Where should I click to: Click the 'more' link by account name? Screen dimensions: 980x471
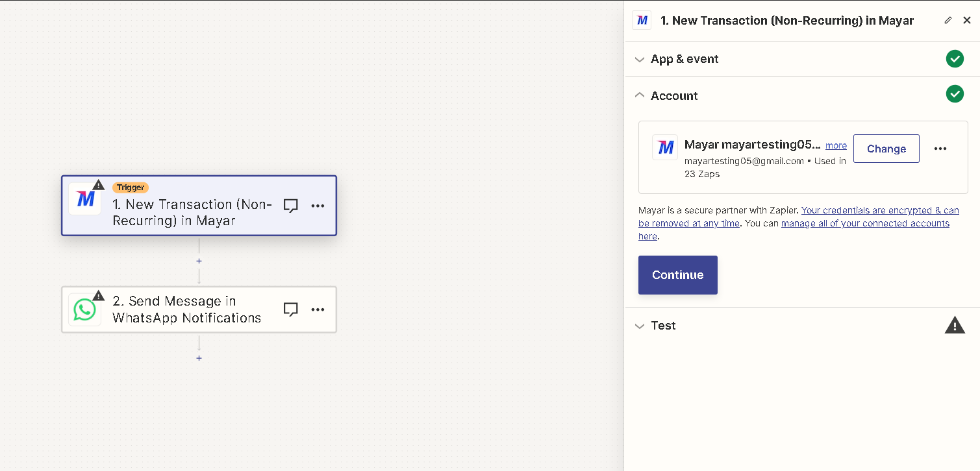tap(836, 146)
